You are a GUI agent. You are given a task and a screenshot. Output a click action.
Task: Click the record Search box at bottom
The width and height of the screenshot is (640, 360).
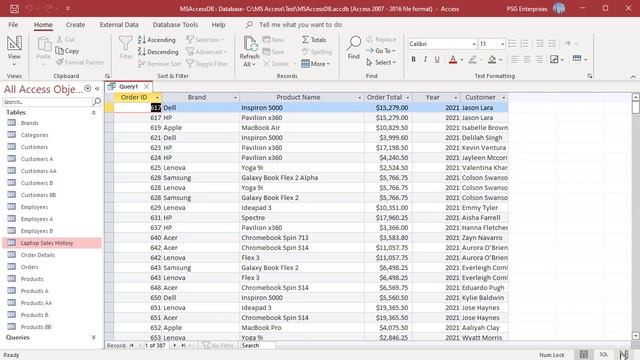point(258,345)
